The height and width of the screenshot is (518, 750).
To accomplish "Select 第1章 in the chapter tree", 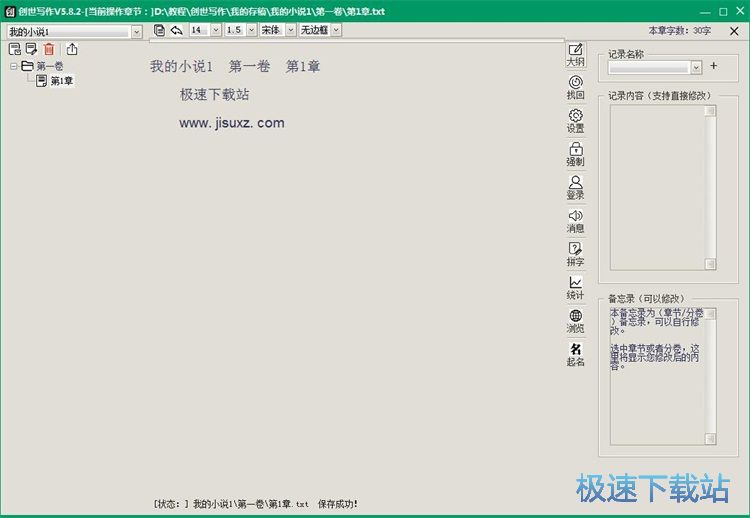I will [61, 81].
